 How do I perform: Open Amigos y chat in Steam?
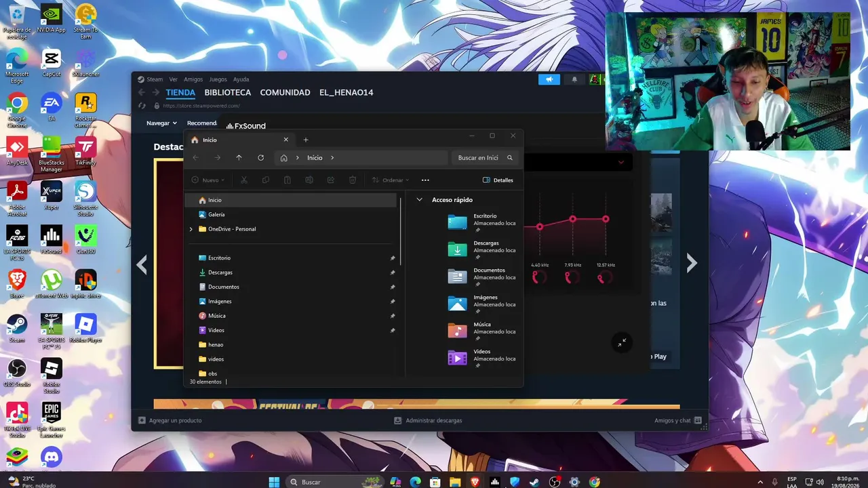tap(678, 420)
